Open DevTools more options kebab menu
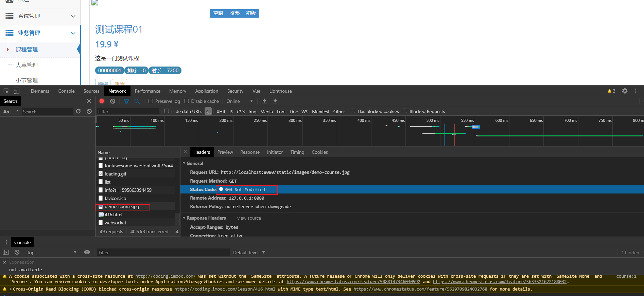The height and width of the screenshot is (296, 644). (x=636, y=91)
